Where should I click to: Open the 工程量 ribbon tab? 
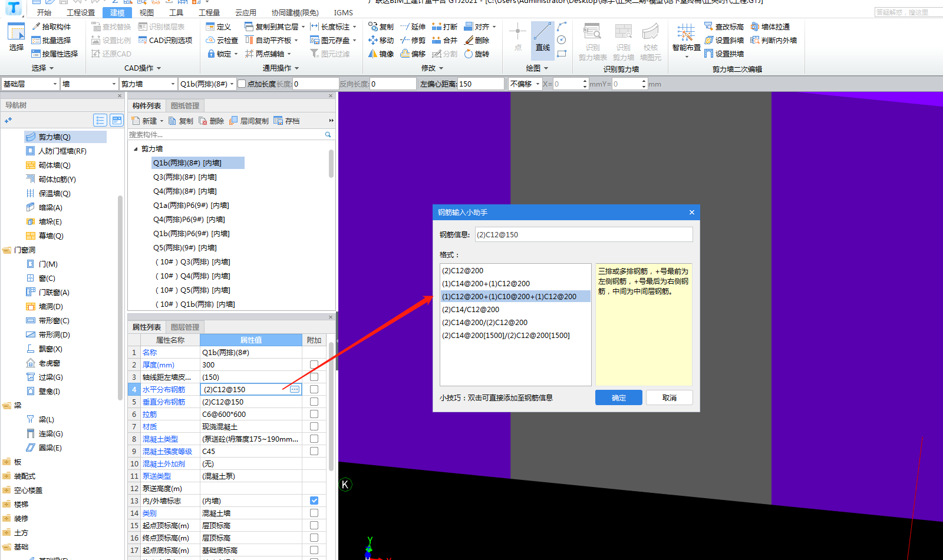coord(209,12)
